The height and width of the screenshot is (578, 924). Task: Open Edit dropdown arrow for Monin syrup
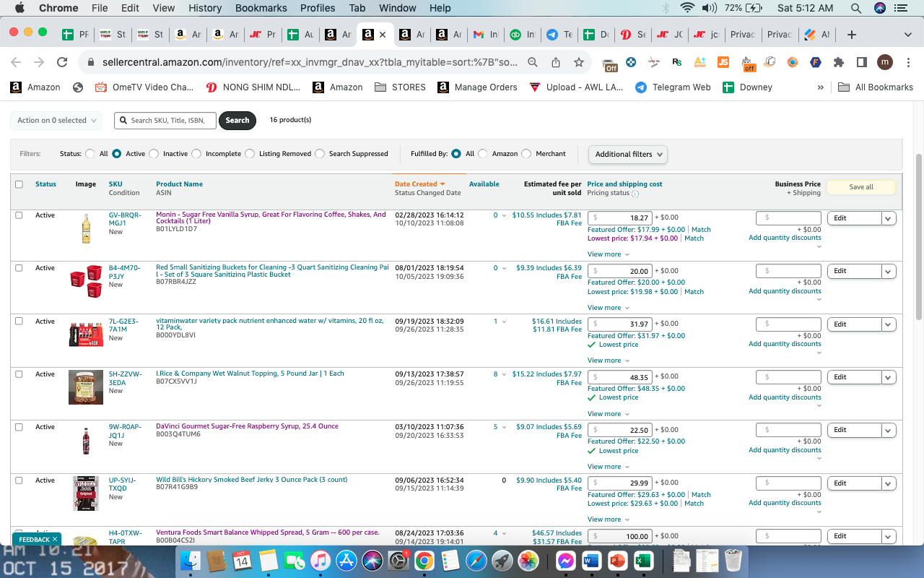(889, 218)
